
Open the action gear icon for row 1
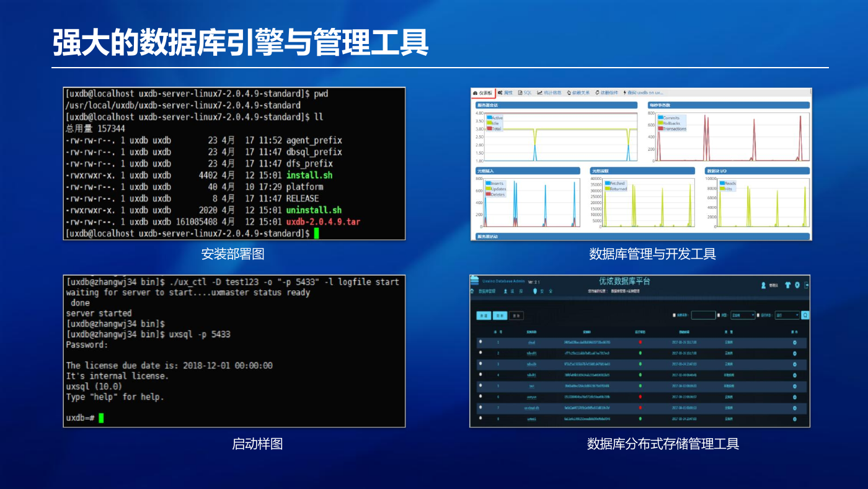click(795, 343)
